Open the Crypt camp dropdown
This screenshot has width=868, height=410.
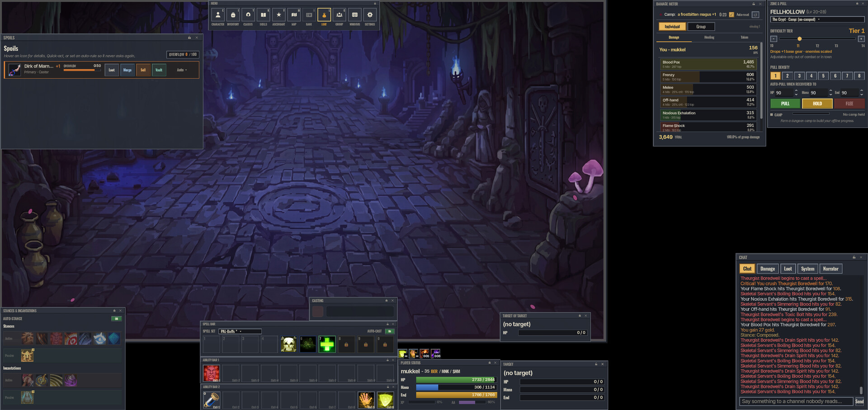pyautogui.click(x=817, y=19)
